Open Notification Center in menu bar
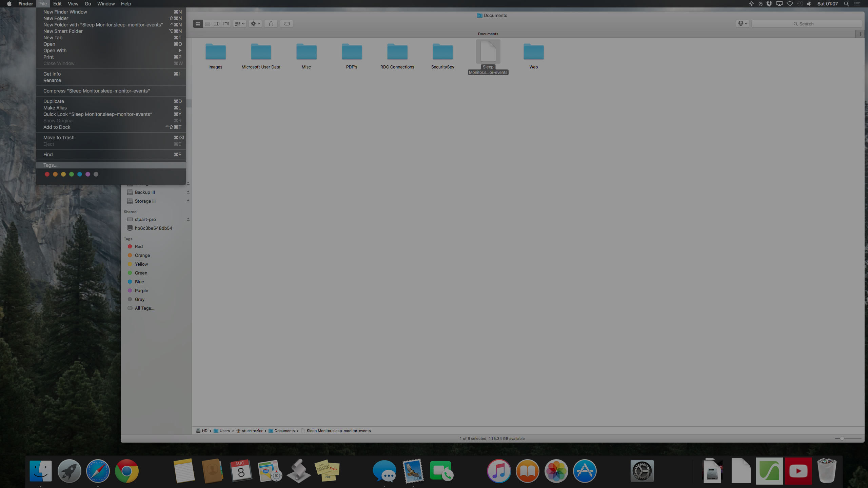Screen dimensions: 868x488 (857, 4)
